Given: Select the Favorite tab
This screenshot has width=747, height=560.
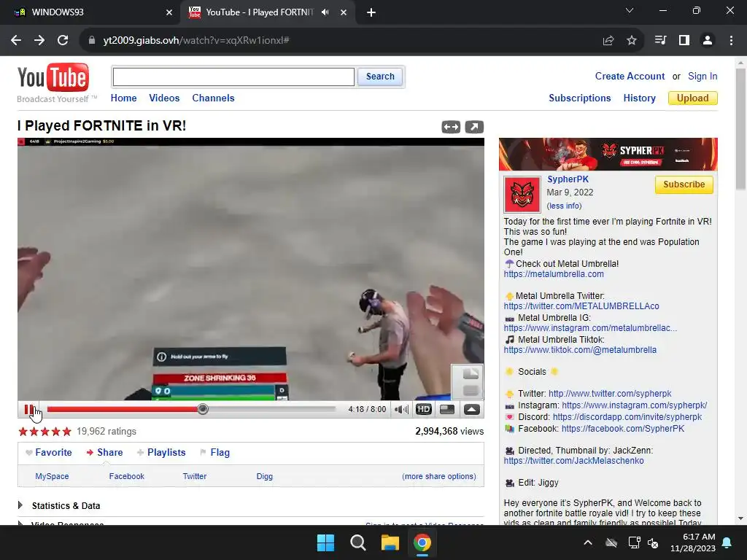Looking at the screenshot, I should click(x=49, y=453).
